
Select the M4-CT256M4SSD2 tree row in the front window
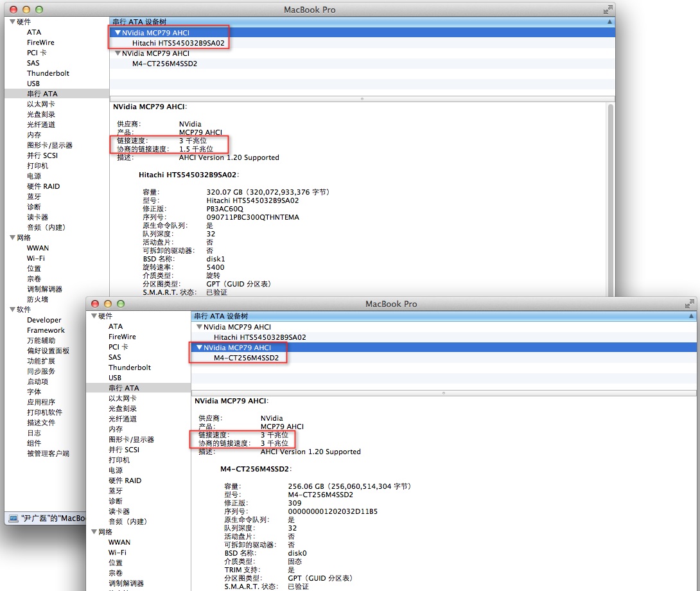(444, 358)
